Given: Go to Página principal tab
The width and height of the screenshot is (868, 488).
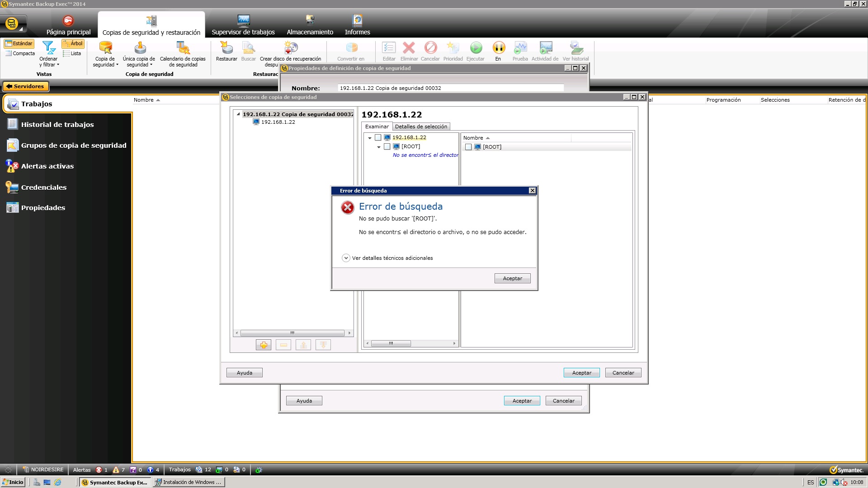Looking at the screenshot, I should tap(68, 25).
